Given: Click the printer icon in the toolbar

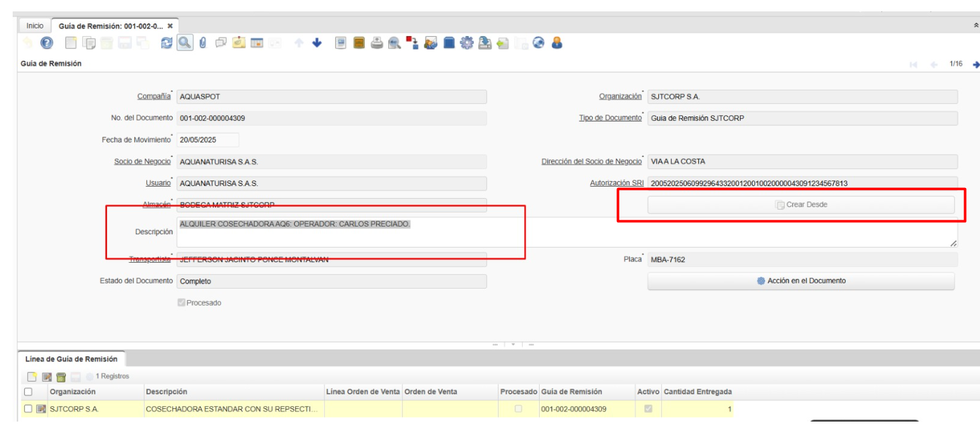Looking at the screenshot, I should pos(376,44).
